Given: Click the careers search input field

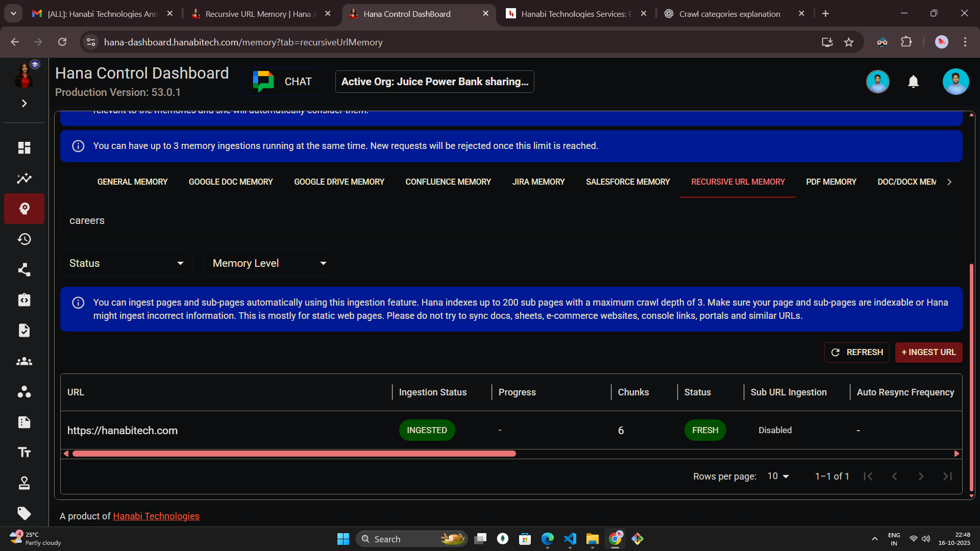Looking at the screenshot, I should (x=510, y=220).
